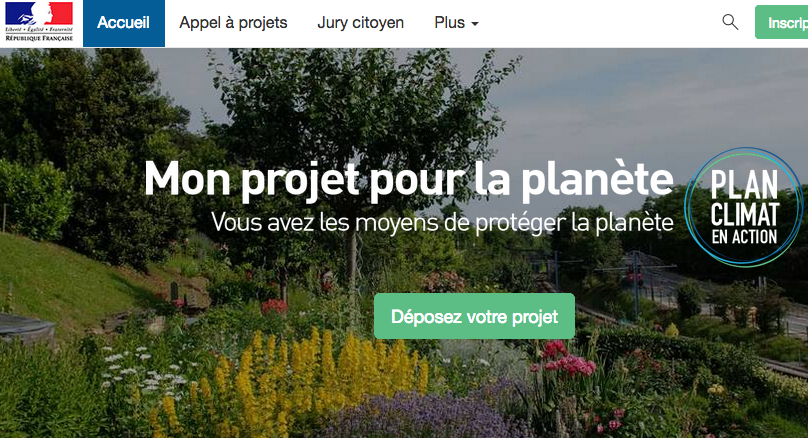Go to the Accueil tab
Image resolution: width=808 pixels, height=438 pixels.
pyautogui.click(x=124, y=23)
